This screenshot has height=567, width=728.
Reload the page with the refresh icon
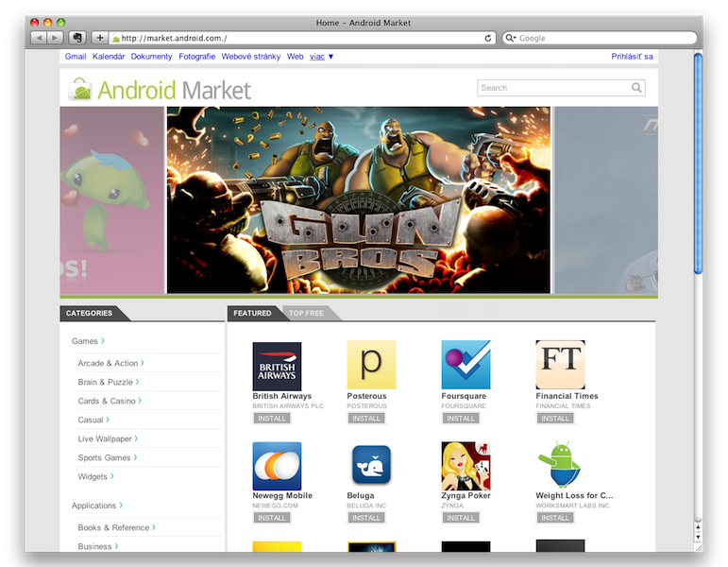[488, 38]
